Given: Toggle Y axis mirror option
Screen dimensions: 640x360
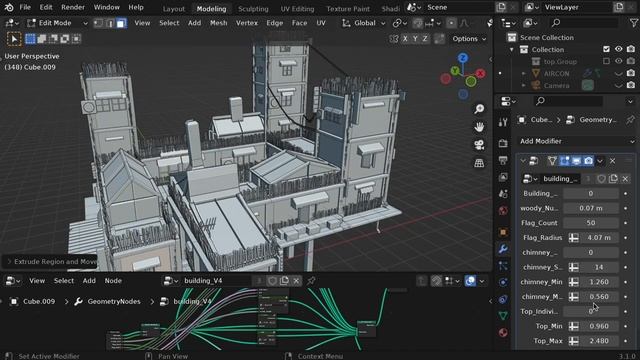Looking at the screenshot, I should (x=415, y=39).
